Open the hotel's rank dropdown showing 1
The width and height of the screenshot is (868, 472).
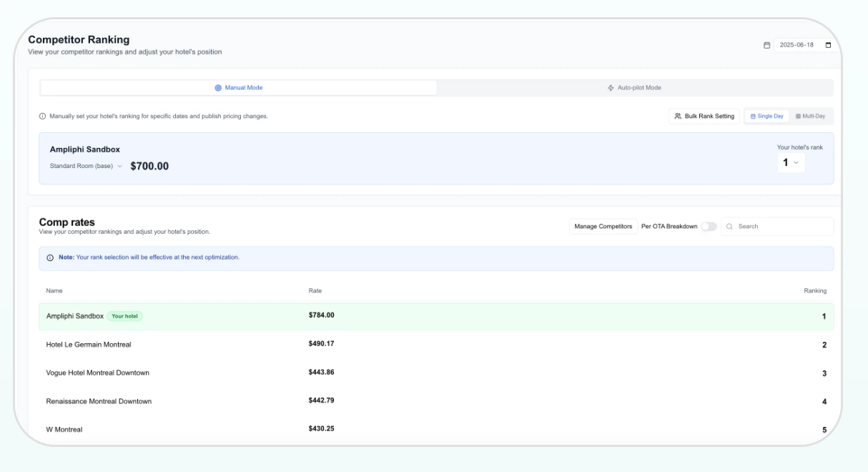click(790, 163)
